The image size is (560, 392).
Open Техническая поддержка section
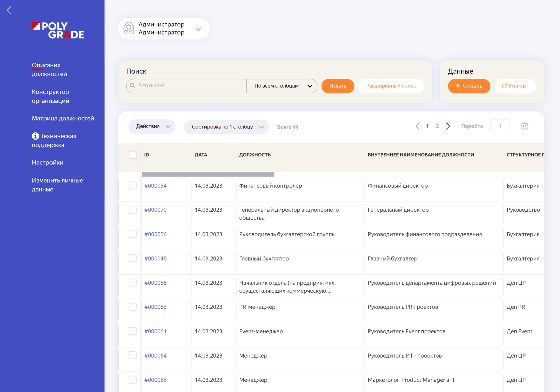54,140
